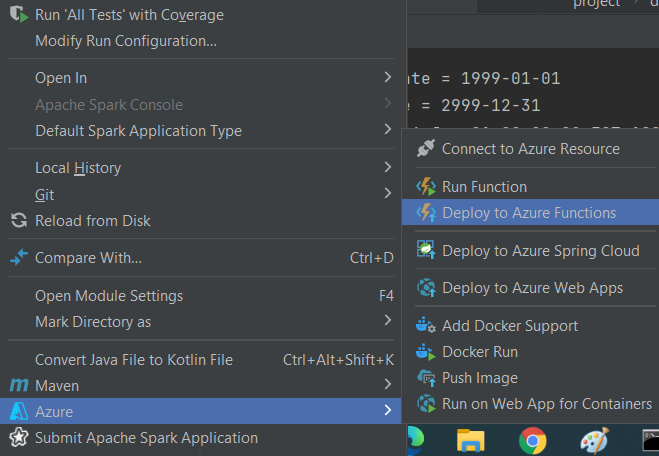The image size is (659, 456).
Task: Select Run on Web App for Containers
Action: coord(530,403)
